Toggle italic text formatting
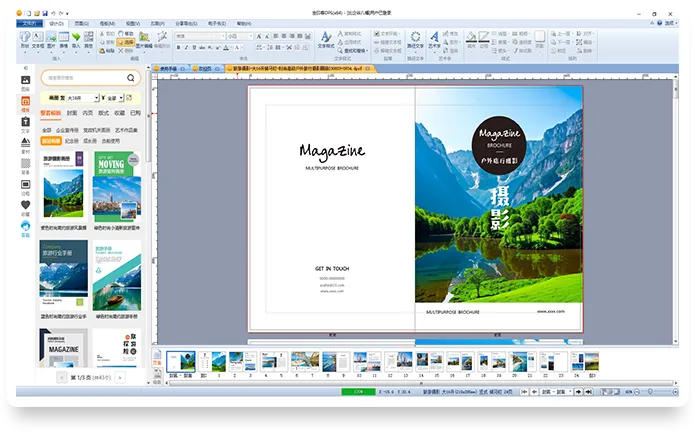This screenshot has height=432, width=695. tap(187, 46)
